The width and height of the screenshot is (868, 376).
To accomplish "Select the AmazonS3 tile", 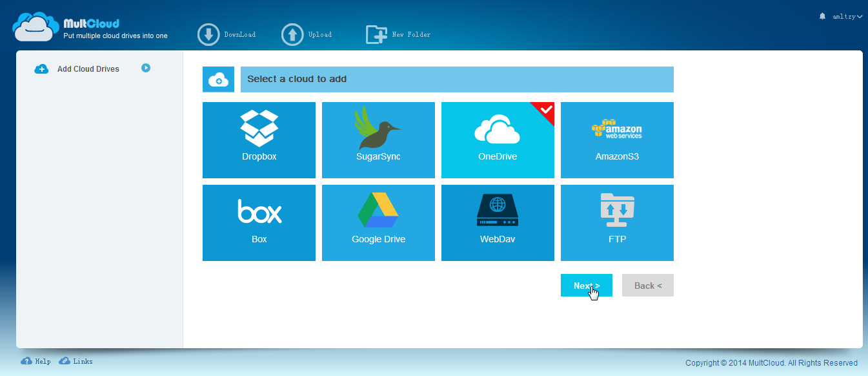I will point(617,140).
